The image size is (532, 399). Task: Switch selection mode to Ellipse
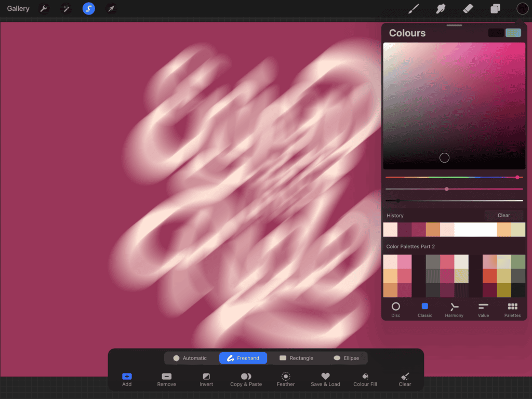(347, 357)
